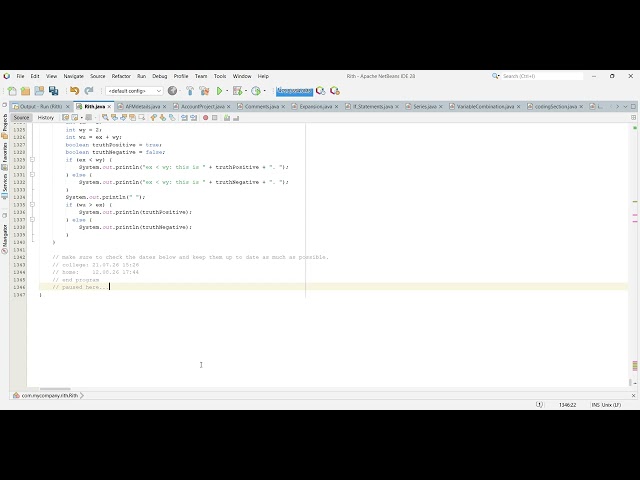Image resolution: width=640 pixels, height=480 pixels.
Task: Open the File menu
Action: point(20,76)
